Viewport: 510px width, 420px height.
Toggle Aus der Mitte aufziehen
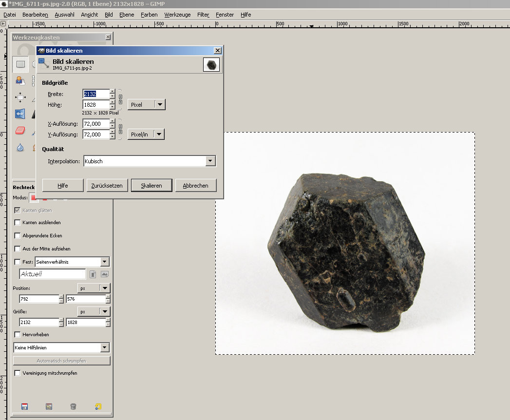(x=18, y=249)
